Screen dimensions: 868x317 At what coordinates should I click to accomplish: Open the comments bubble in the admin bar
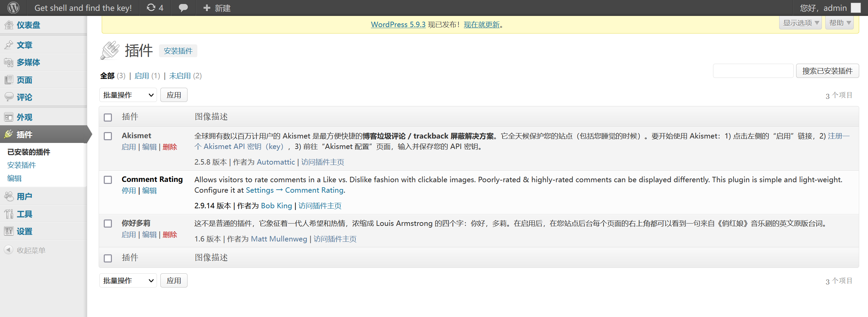point(183,8)
